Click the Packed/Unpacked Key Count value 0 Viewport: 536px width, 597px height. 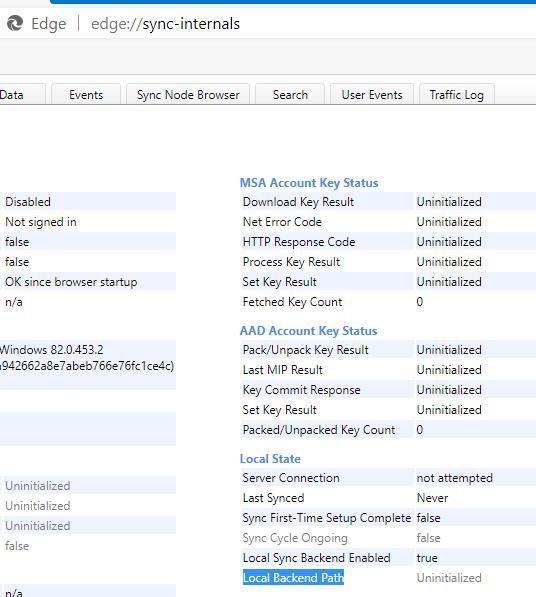coord(420,430)
